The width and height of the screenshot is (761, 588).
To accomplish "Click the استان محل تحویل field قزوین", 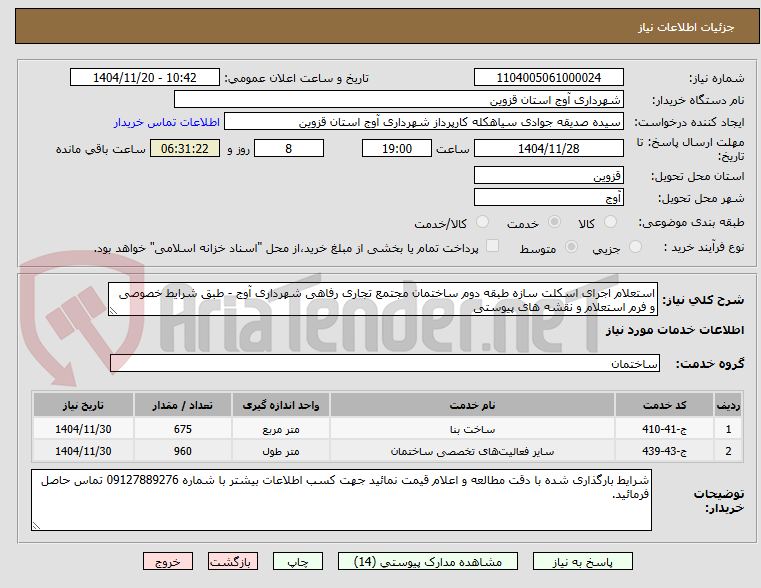I will (548, 175).
